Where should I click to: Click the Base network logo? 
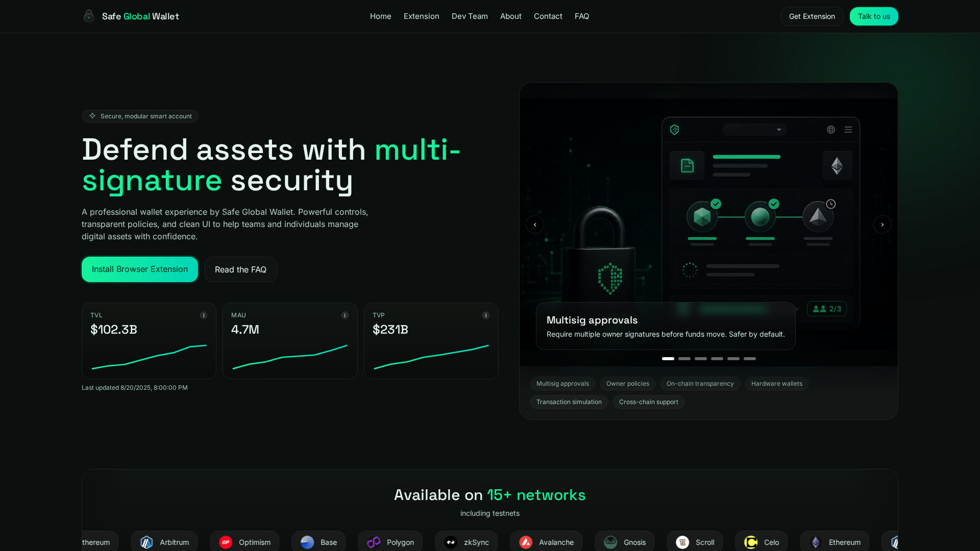coord(307,542)
